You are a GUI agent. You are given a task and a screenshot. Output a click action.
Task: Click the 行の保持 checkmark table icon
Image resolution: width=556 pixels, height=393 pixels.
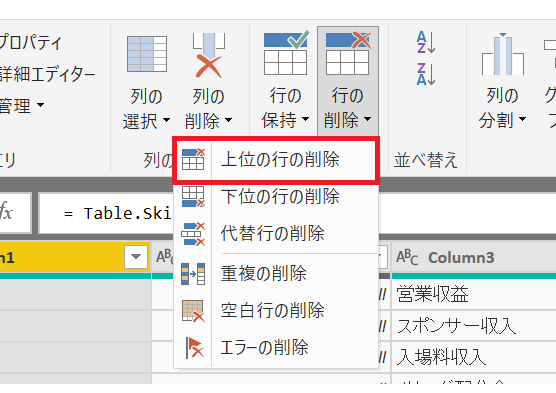click(x=286, y=53)
